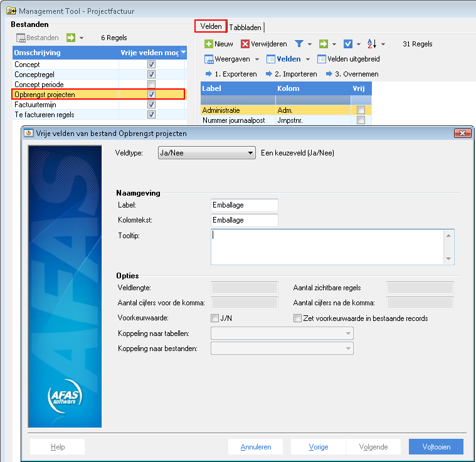The height and width of the screenshot is (462, 476).
Task: Open the Koppeling naar bestanden dropdown
Action: pyautogui.click(x=282, y=349)
